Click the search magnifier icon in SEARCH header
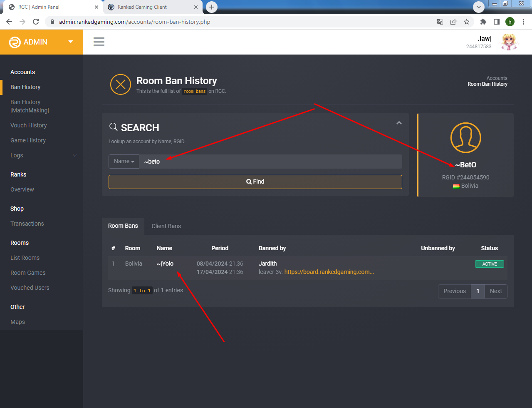This screenshot has height=408, width=532. point(113,127)
